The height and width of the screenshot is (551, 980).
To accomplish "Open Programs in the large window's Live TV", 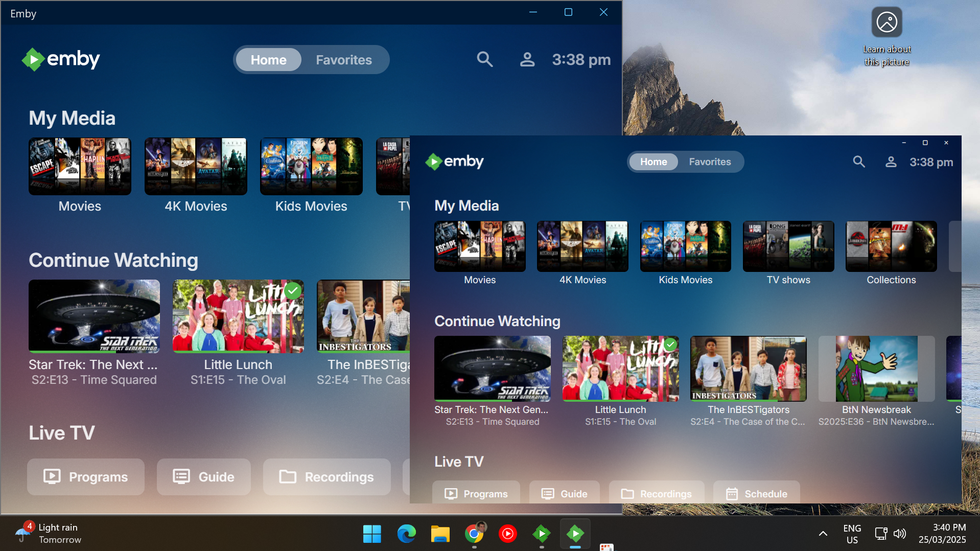I will pyautogui.click(x=86, y=477).
